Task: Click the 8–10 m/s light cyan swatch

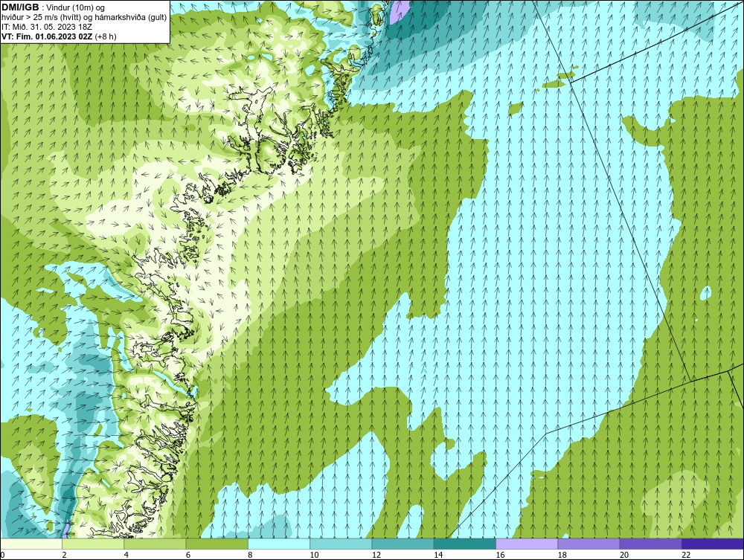Action: click(279, 544)
